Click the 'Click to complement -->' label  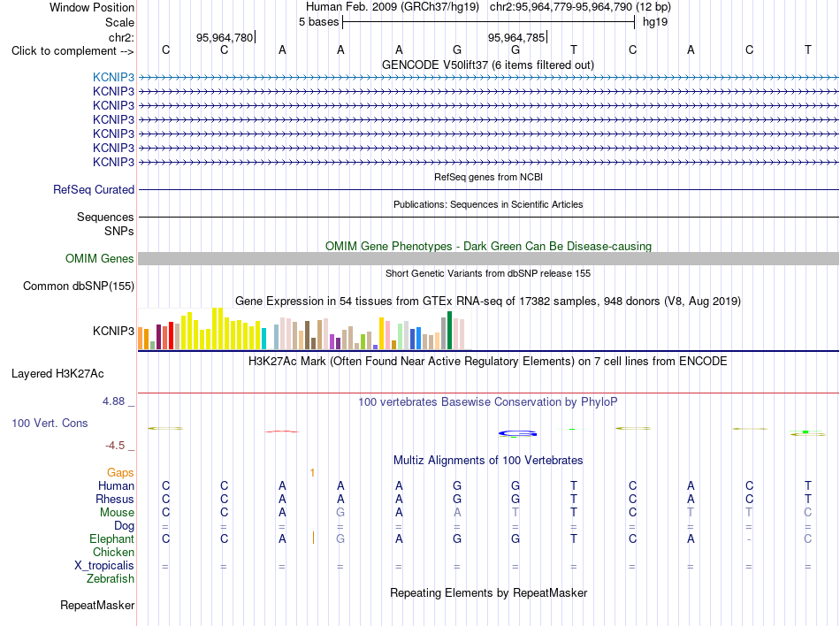pyautogui.click(x=73, y=51)
